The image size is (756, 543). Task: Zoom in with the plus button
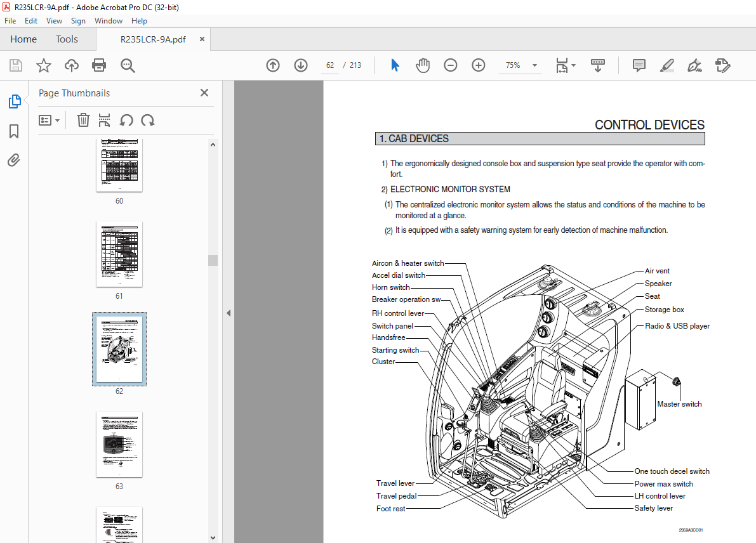478,65
